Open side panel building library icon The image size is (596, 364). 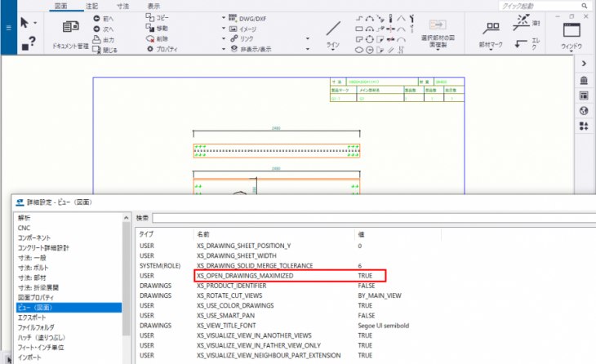click(584, 80)
